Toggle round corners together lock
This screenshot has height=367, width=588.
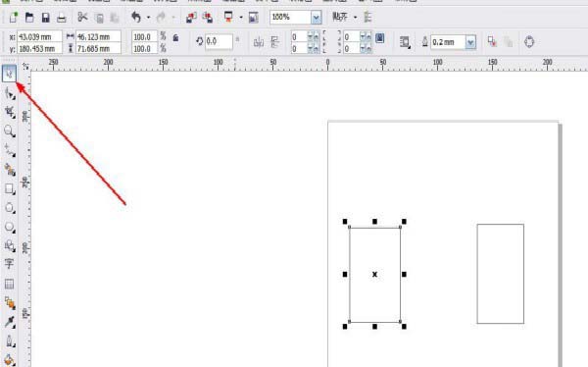(x=380, y=38)
